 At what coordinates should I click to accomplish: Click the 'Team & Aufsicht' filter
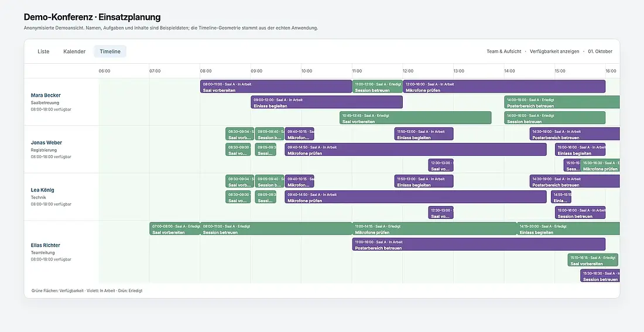(x=504, y=52)
